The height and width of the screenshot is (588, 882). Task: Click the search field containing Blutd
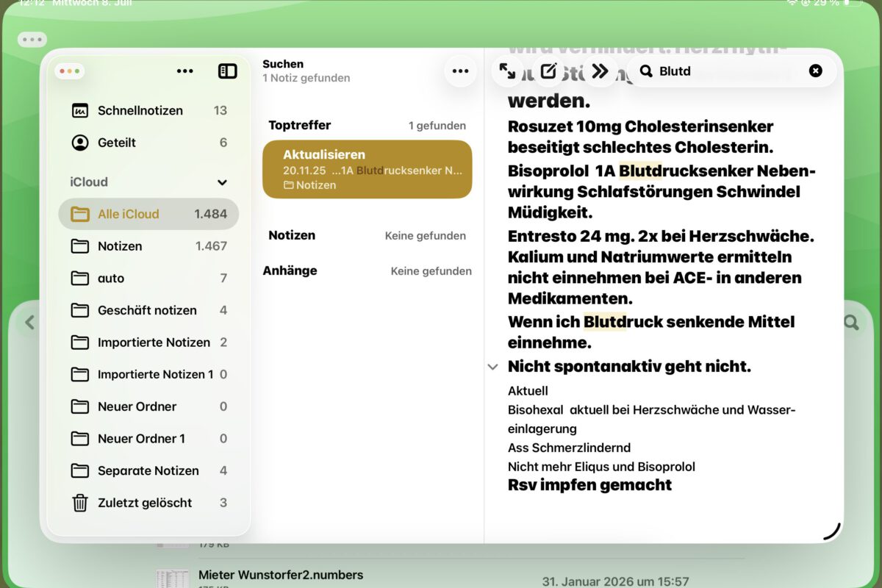tap(731, 71)
